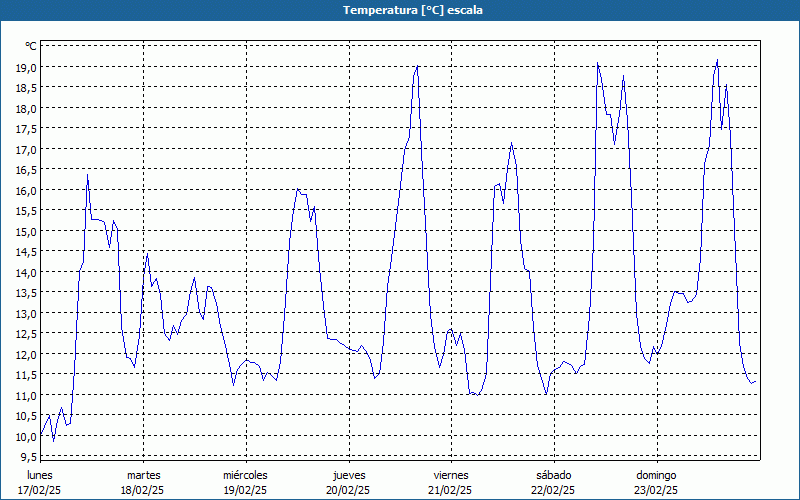Select the '15,5' y-axis label
The image size is (800, 500).
click(27, 211)
